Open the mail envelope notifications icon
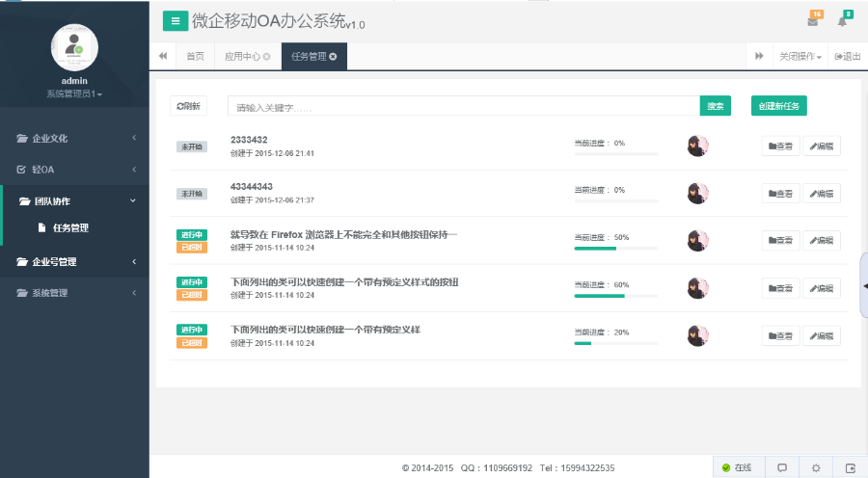This screenshot has width=868, height=478. [x=813, y=21]
